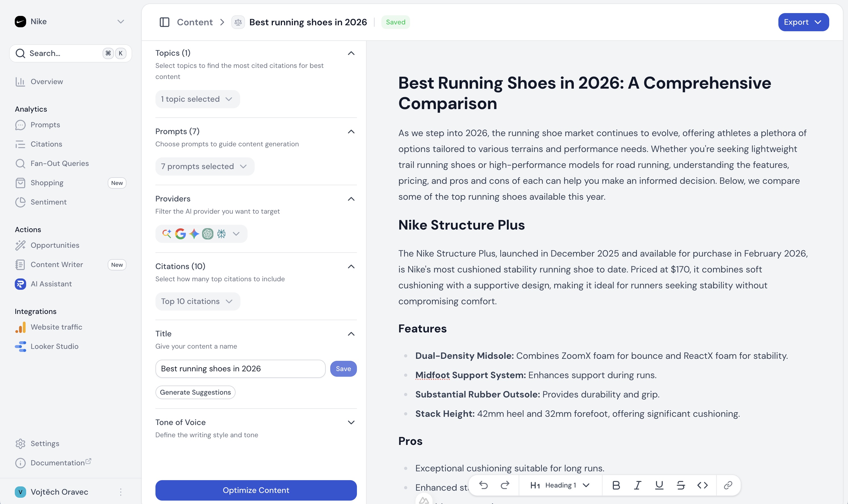Insert a link with chain icon
848x504 pixels.
(728, 485)
